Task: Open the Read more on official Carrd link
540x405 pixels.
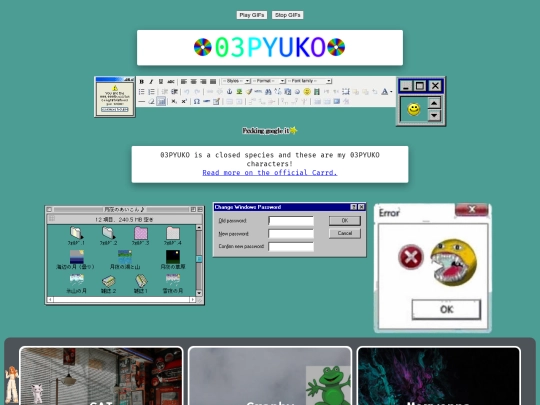Action: click(x=270, y=173)
